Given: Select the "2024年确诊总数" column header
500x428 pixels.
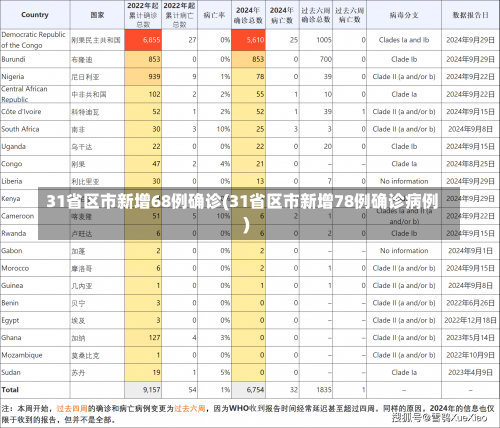Looking at the screenshot, I should 248,15.
